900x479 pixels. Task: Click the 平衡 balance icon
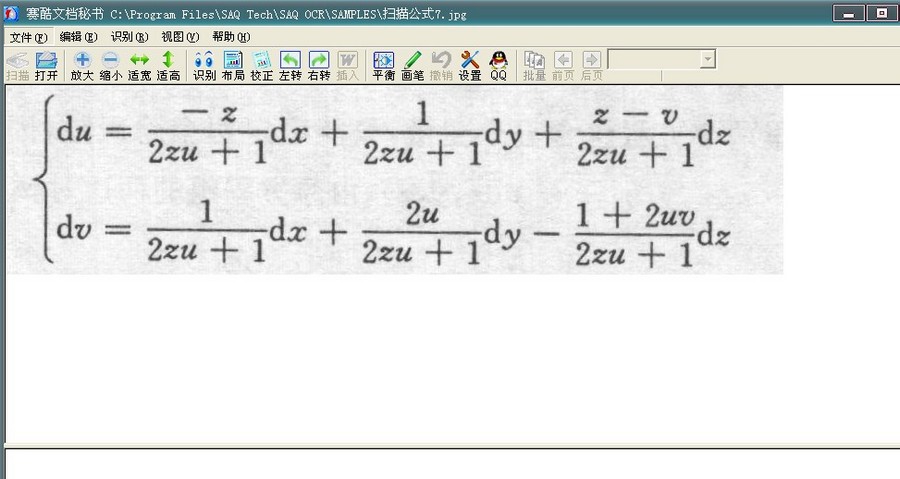[x=383, y=66]
